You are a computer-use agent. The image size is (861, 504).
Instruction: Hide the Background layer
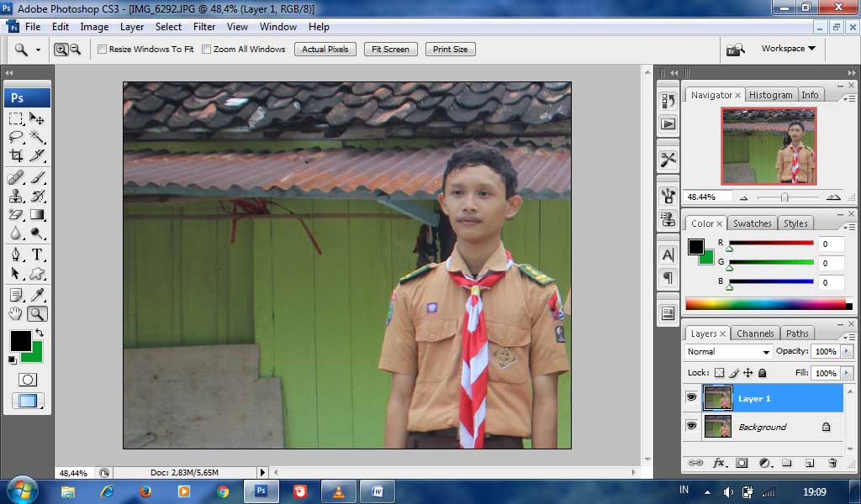point(691,427)
